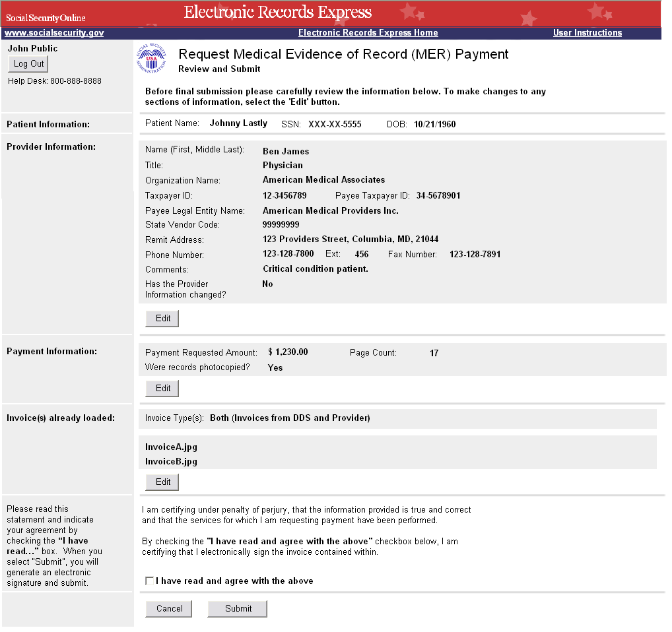Click the DOB value 10/21/1960

434,124
